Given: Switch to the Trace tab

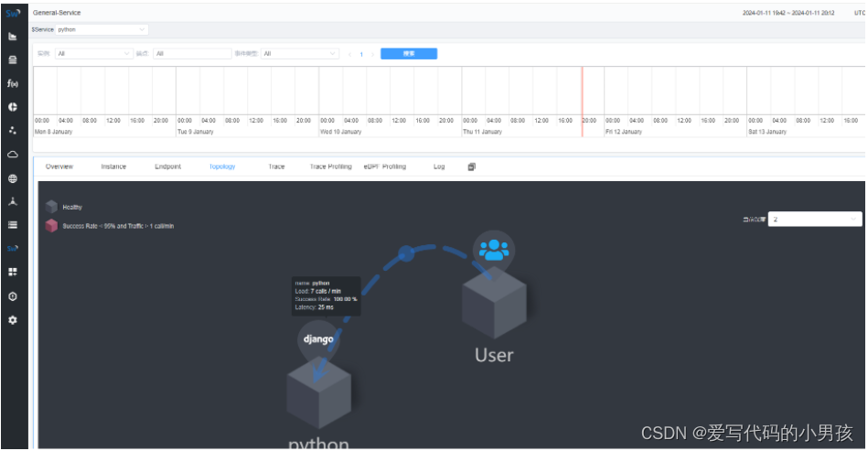Looking at the screenshot, I should pyautogui.click(x=276, y=166).
